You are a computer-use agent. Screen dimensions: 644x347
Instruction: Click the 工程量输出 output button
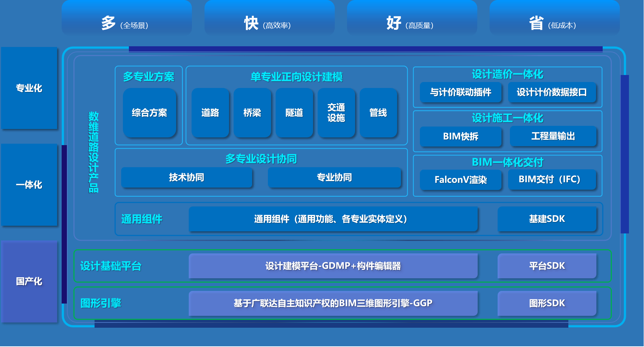coord(553,137)
